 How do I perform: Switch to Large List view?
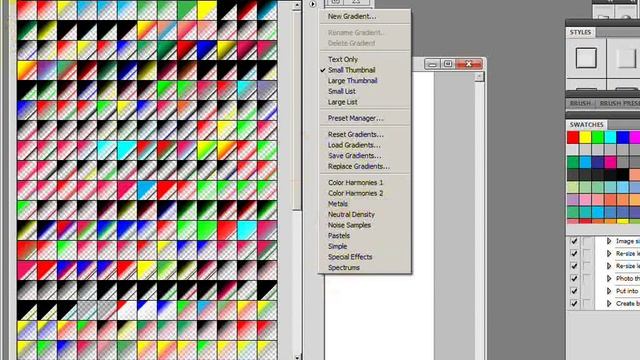342,102
